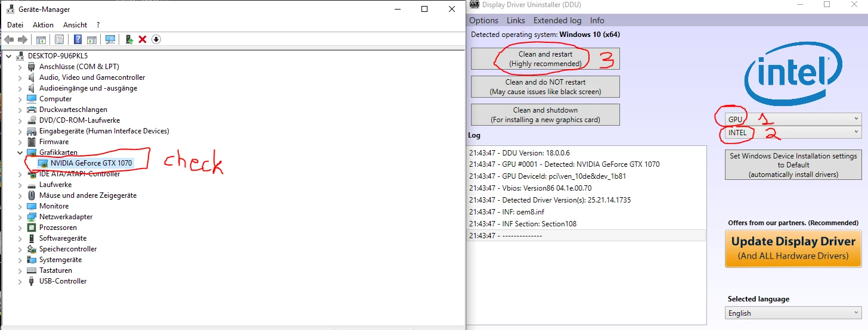Toggle the console tree toolbar icon
Screen dimensions: 868x330
41,39
